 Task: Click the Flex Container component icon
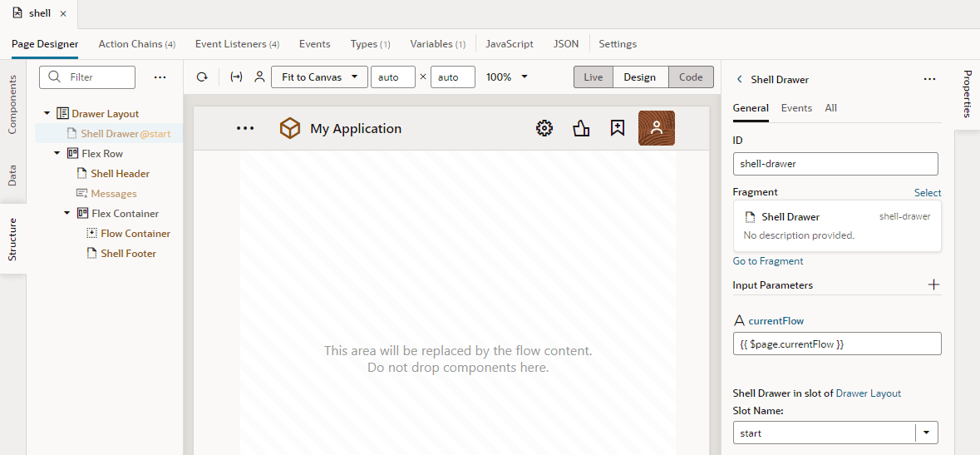[x=82, y=214]
